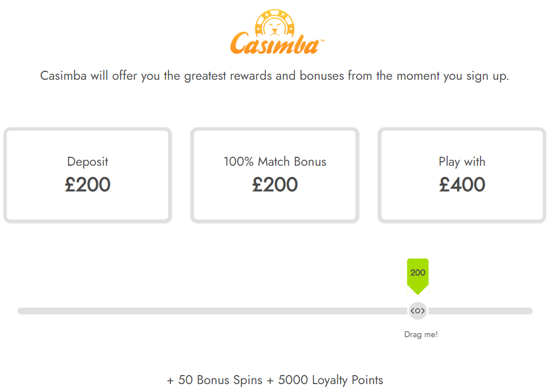Select the Play with £400 box
Image resolution: width=549 pixels, height=392 pixels.
point(462,175)
